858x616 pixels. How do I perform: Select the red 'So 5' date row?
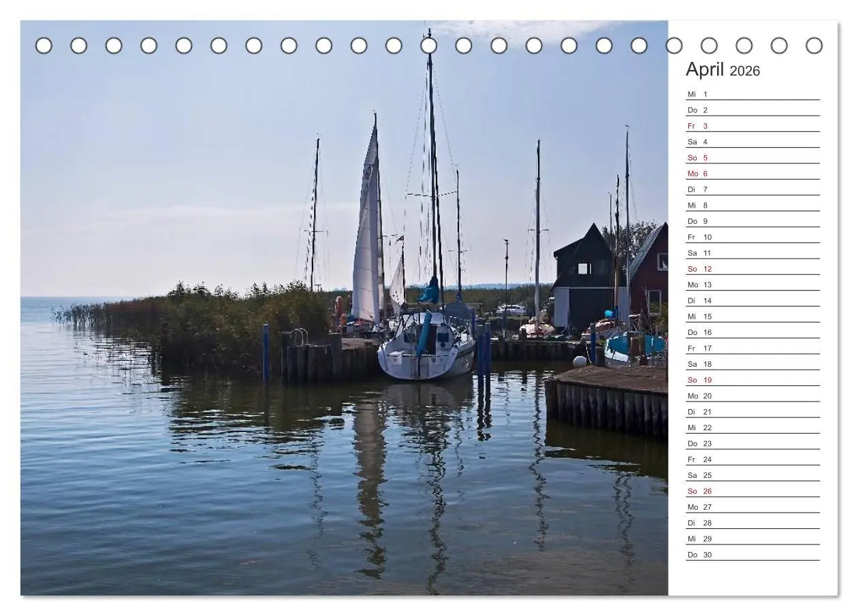click(x=752, y=157)
